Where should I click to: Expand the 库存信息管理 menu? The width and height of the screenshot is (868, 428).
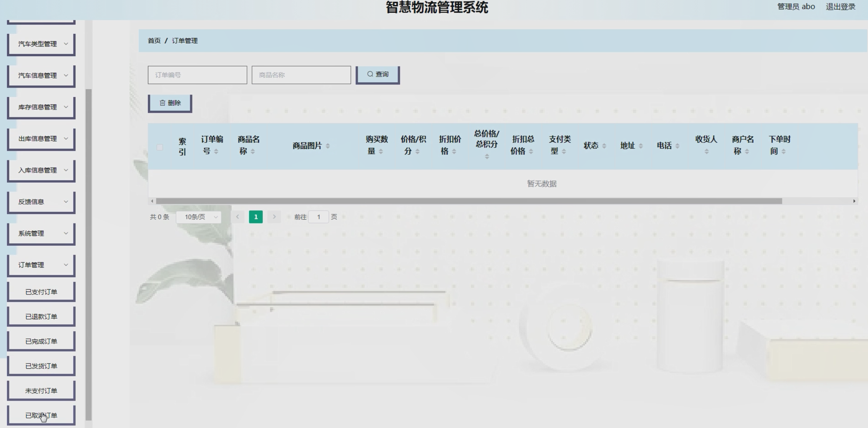(41, 107)
